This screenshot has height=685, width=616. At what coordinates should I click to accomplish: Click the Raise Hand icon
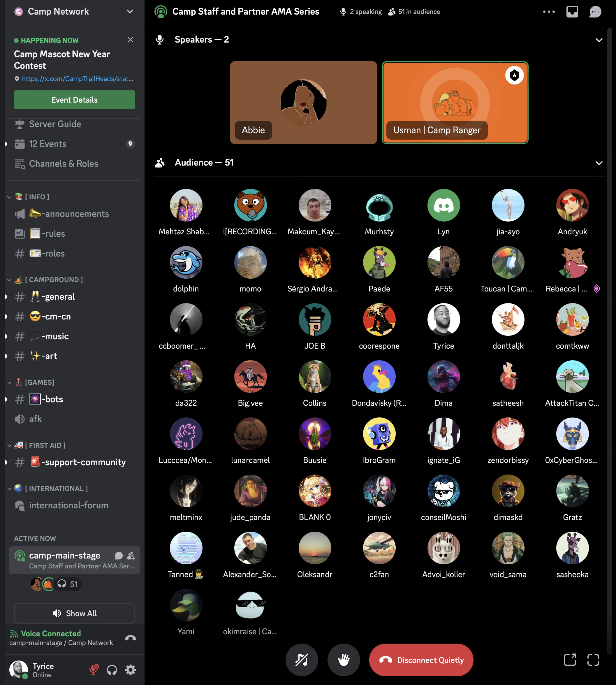click(x=344, y=660)
